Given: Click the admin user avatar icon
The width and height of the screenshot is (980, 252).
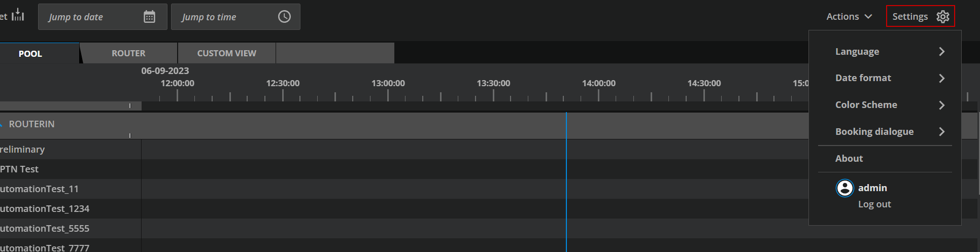Looking at the screenshot, I should [844, 188].
